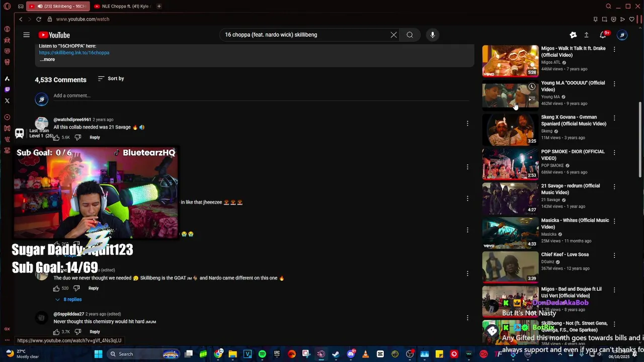The width and height of the screenshot is (644, 362).
Task: Open more options for Migos Walk It video
Action: (x=614, y=49)
